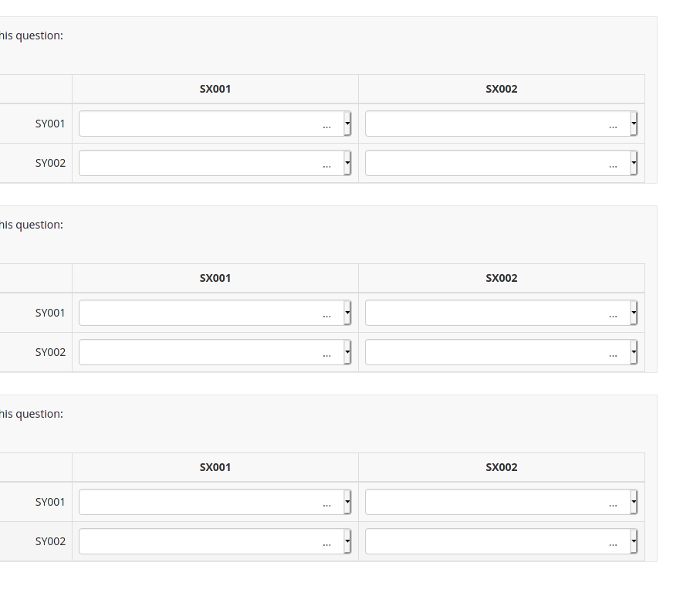Screen dimensions: 700x593
Task: Click SX002 column header in top table
Action: [x=502, y=89]
